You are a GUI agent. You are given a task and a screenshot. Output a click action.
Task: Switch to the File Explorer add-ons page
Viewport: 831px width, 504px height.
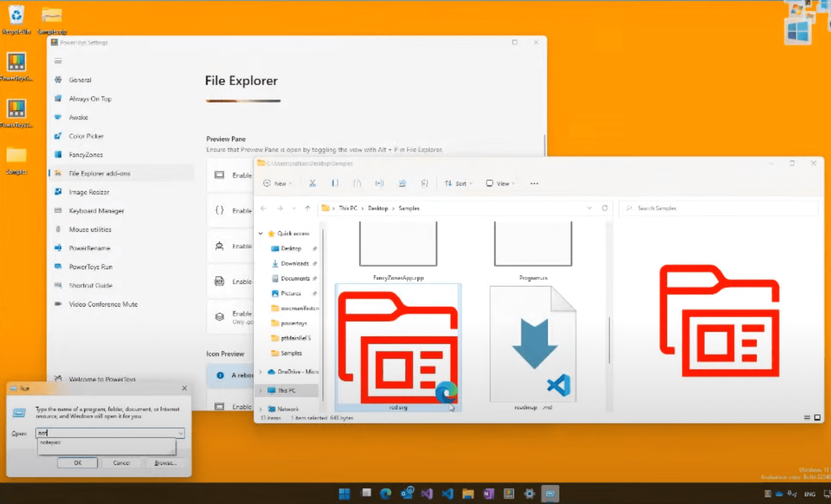click(100, 173)
